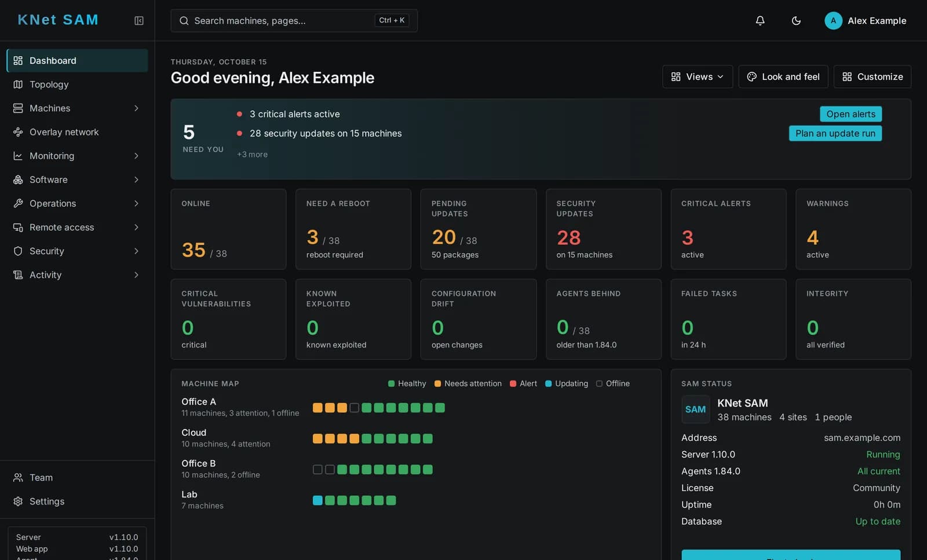Expand the Software submenu chevron
Image resolution: width=927 pixels, height=560 pixels.
[136, 180]
